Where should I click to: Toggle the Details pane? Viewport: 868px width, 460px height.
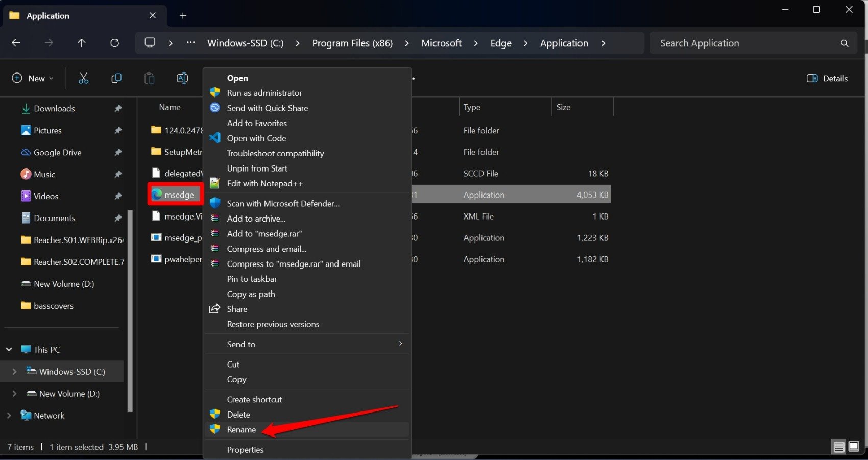[827, 78]
